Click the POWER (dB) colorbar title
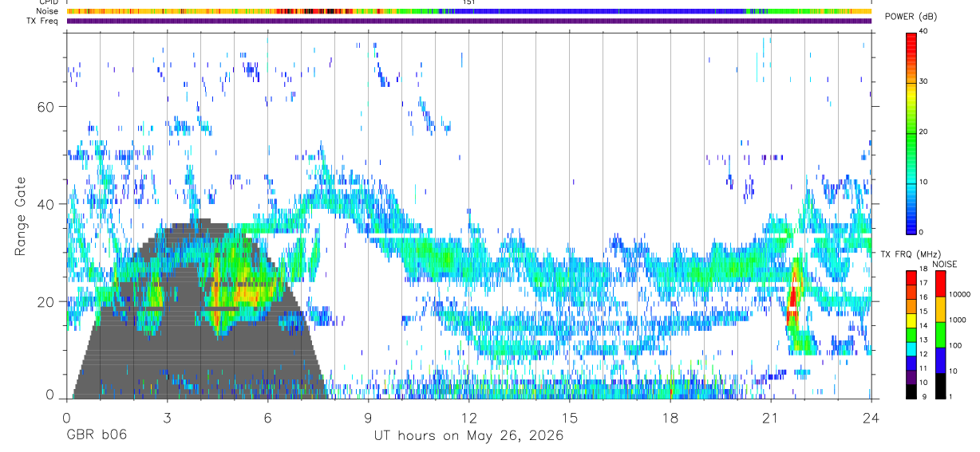 click(x=910, y=17)
